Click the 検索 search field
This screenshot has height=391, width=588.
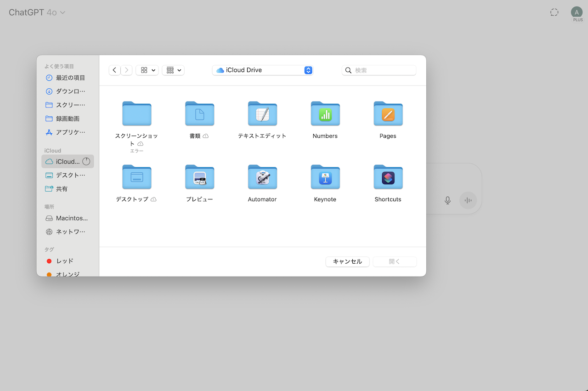[379, 70]
